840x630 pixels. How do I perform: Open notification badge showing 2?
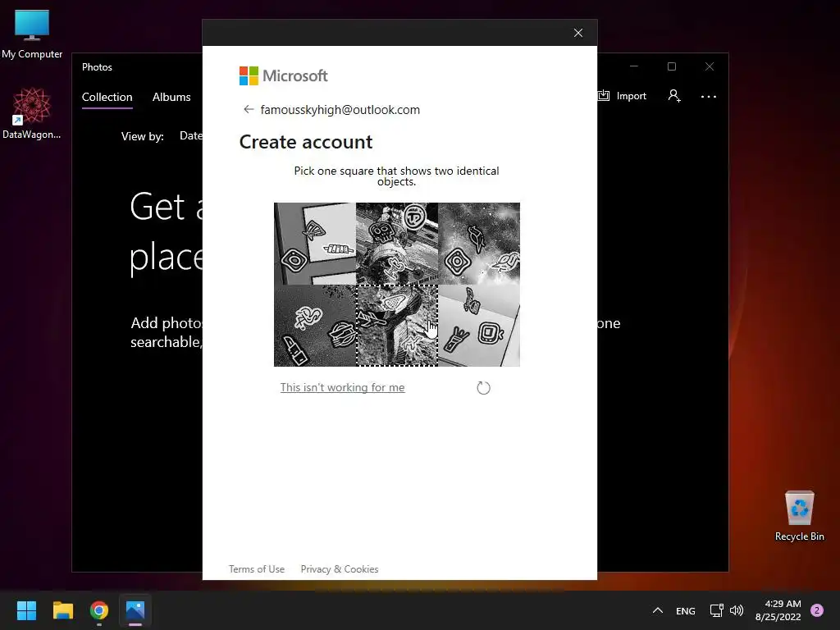click(816, 610)
